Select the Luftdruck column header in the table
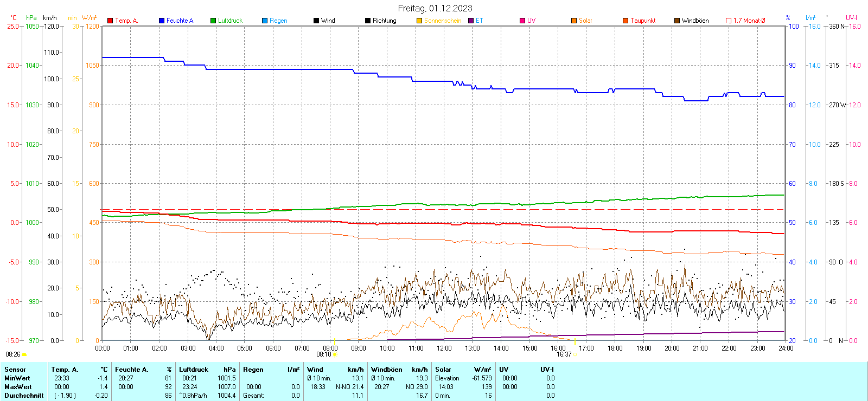Viewport: 868px width, 401px height. pyautogui.click(x=194, y=370)
